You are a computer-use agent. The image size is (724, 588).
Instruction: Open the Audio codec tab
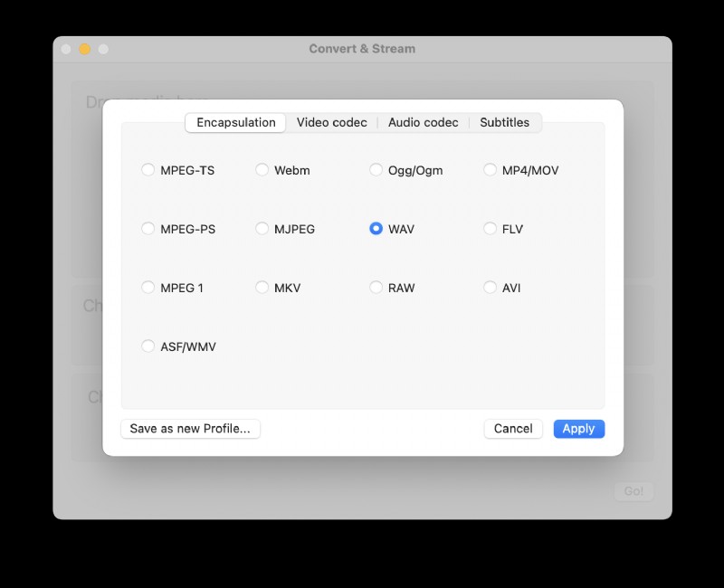click(424, 122)
